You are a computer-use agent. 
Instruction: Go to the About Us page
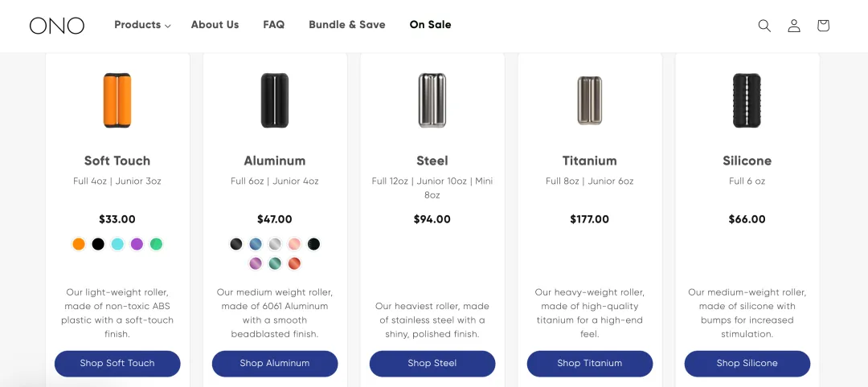(x=215, y=25)
